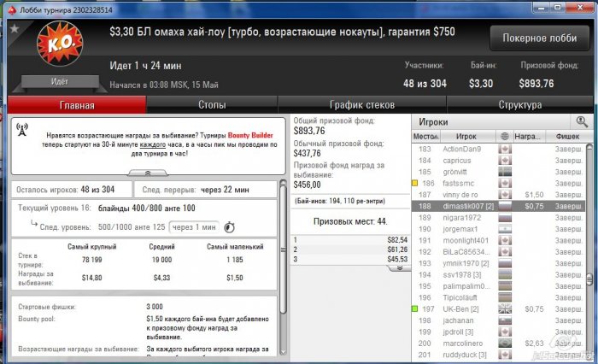
Task: Click the K.O. tournament logo
Action: coord(60,43)
